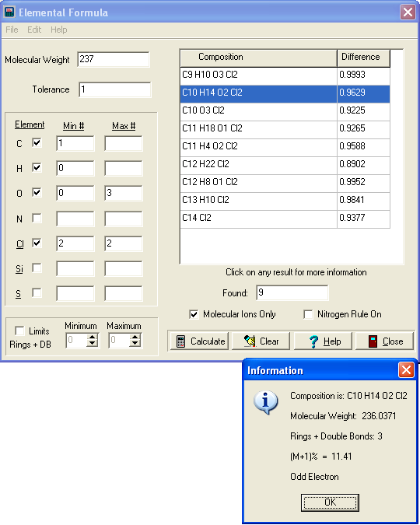Click the Tolerance input field
420x525 pixels.
(x=115, y=89)
